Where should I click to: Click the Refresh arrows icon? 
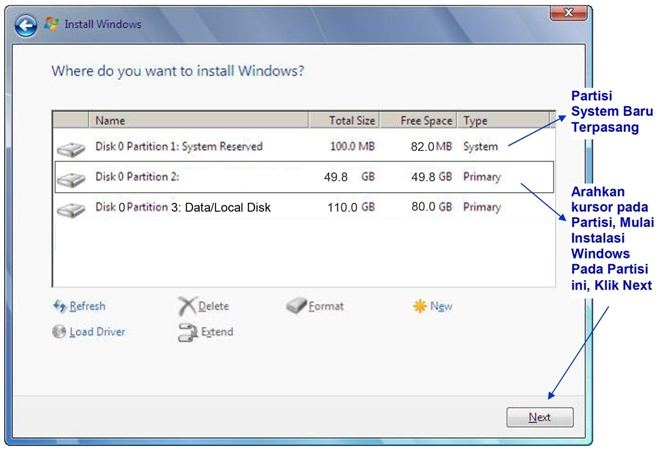click(x=60, y=306)
